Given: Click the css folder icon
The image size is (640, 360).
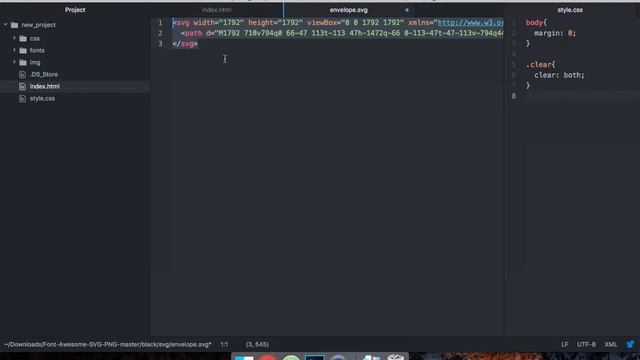Looking at the screenshot, I should coord(23,38).
